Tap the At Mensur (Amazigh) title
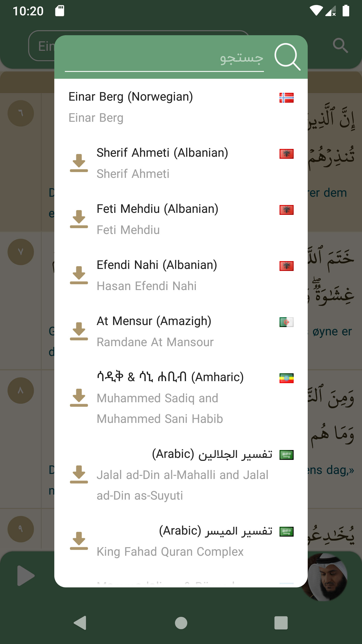The height and width of the screenshot is (644, 362). (x=154, y=321)
